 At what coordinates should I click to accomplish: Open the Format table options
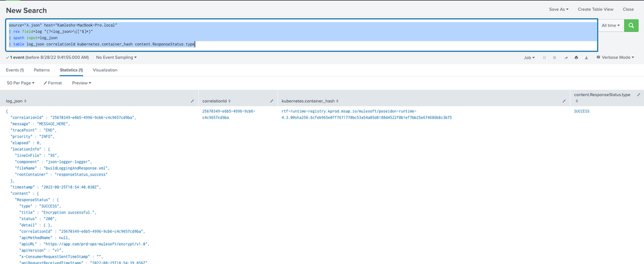click(53, 83)
